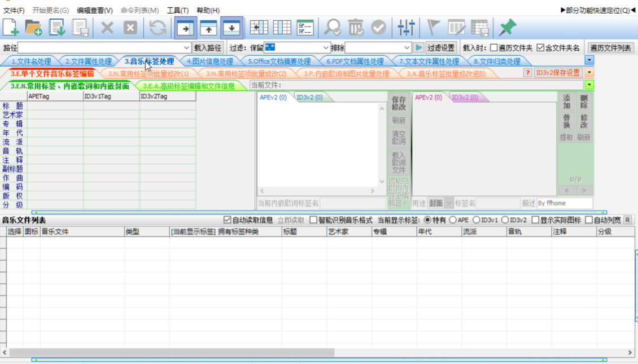Open the green dropdown beside 当前文件
Viewport: 638px width, 364px height.
[x=589, y=85]
